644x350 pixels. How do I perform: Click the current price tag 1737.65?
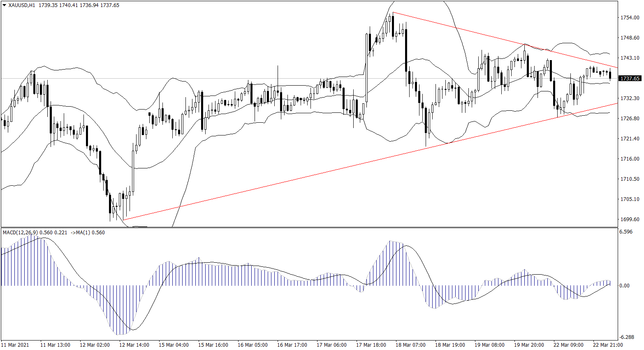(630, 78)
